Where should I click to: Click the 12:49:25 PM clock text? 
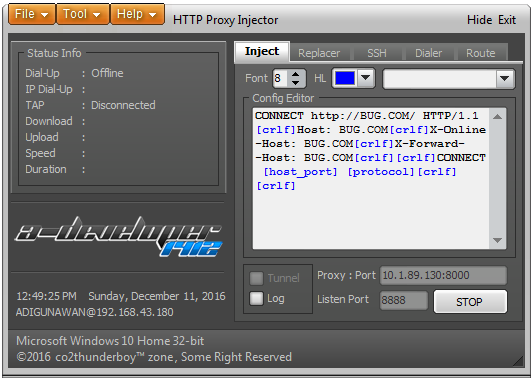46,296
